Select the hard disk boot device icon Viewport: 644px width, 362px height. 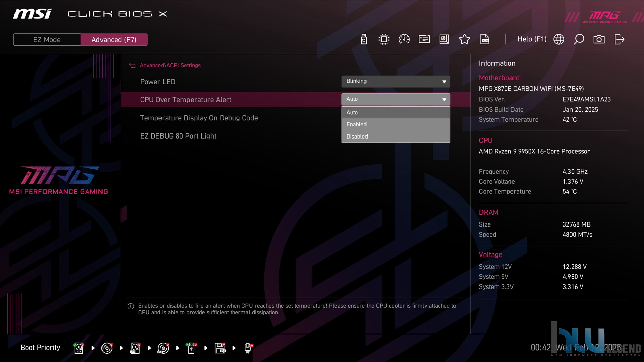click(x=79, y=348)
